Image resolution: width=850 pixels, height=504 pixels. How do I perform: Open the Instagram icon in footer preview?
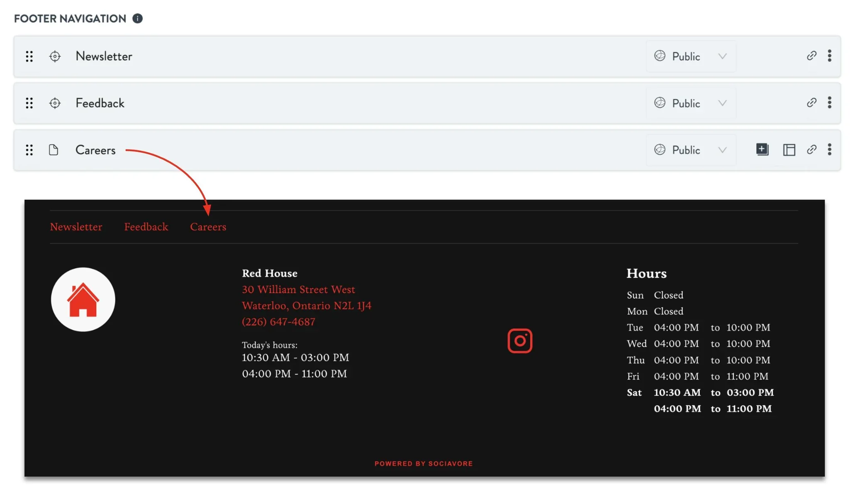[520, 341]
